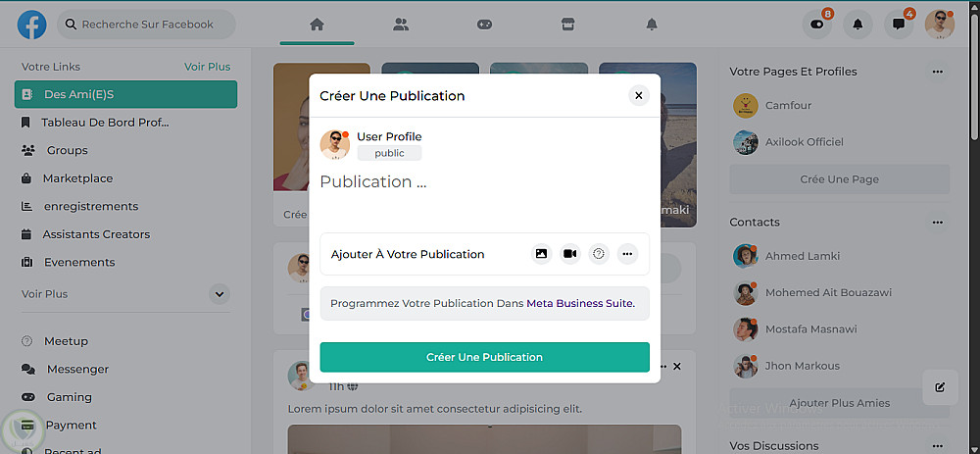Follow the Meta Business Suite link
The width and height of the screenshot is (980, 454).
580,303
